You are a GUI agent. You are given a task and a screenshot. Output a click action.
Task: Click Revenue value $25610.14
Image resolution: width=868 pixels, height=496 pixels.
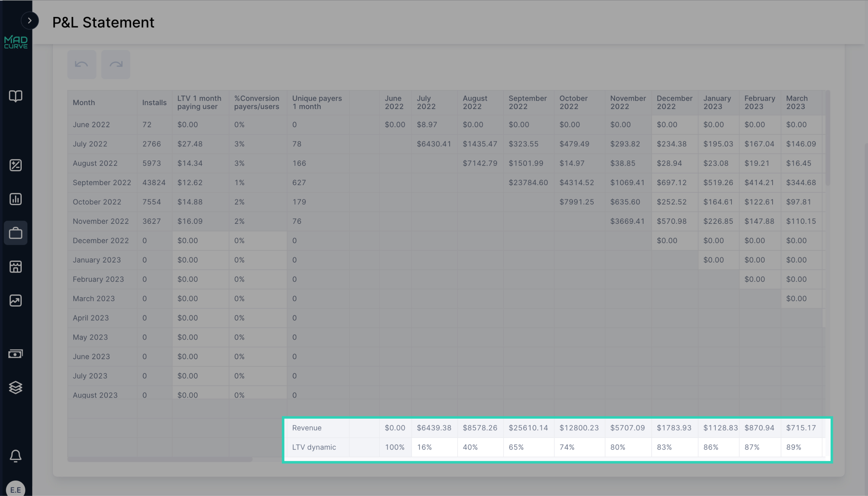(528, 428)
